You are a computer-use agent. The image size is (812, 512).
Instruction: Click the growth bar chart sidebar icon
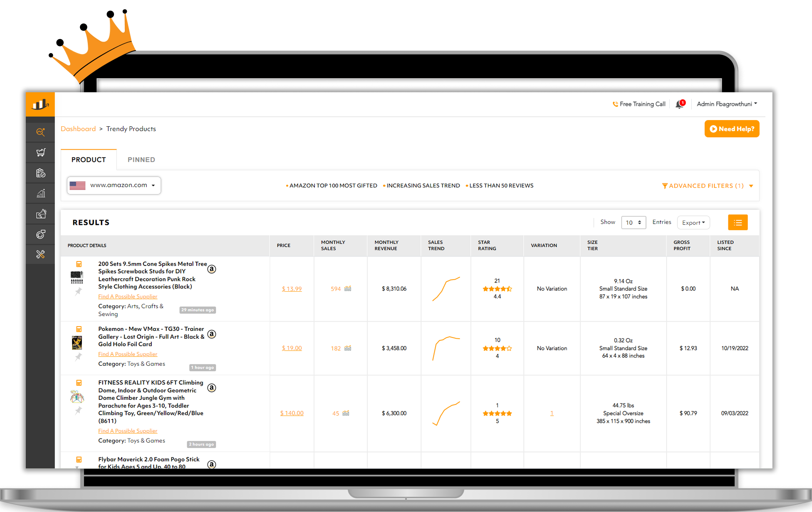pyautogui.click(x=40, y=193)
